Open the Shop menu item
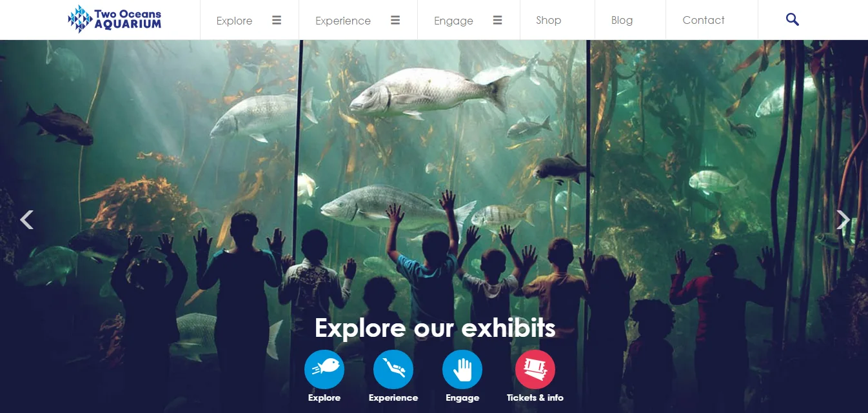868x413 pixels. pyautogui.click(x=549, y=20)
